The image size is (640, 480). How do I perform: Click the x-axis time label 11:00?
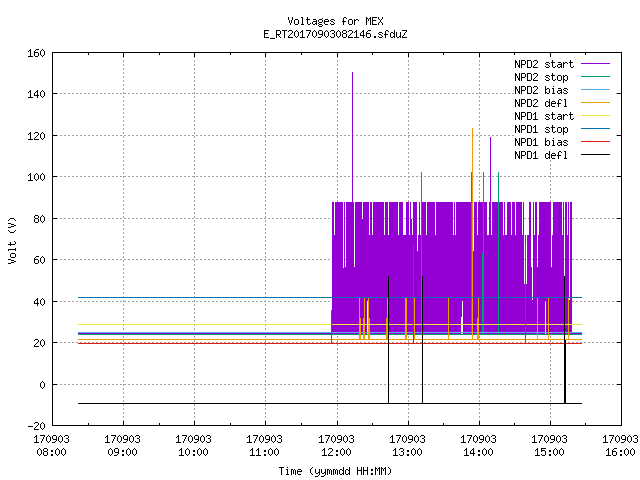pos(264,452)
